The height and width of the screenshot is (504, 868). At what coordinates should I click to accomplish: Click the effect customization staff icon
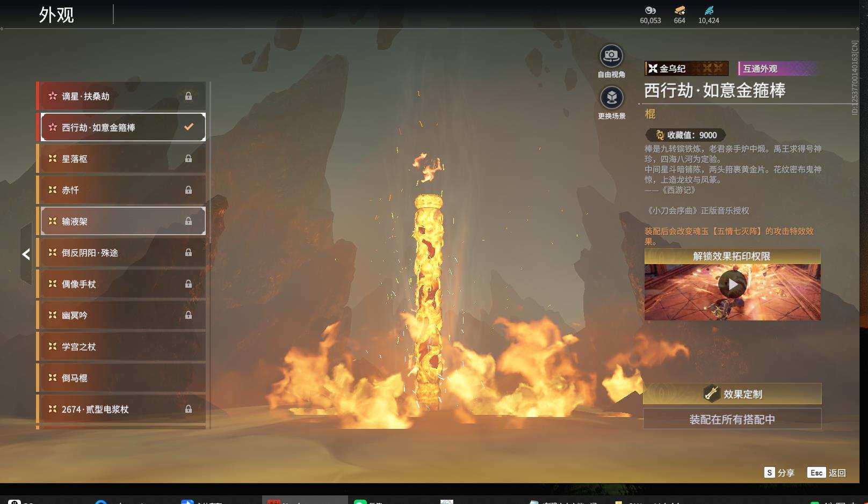click(712, 394)
